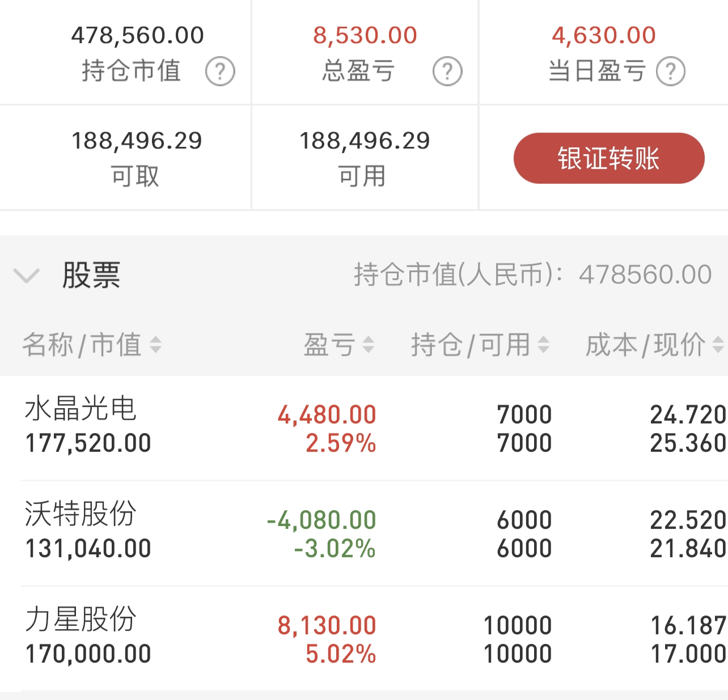The height and width of the screenshot is (700, 728).
Task: Select the 名称/市值 column header
Action: pyautogui.click(x=82, y=344)
